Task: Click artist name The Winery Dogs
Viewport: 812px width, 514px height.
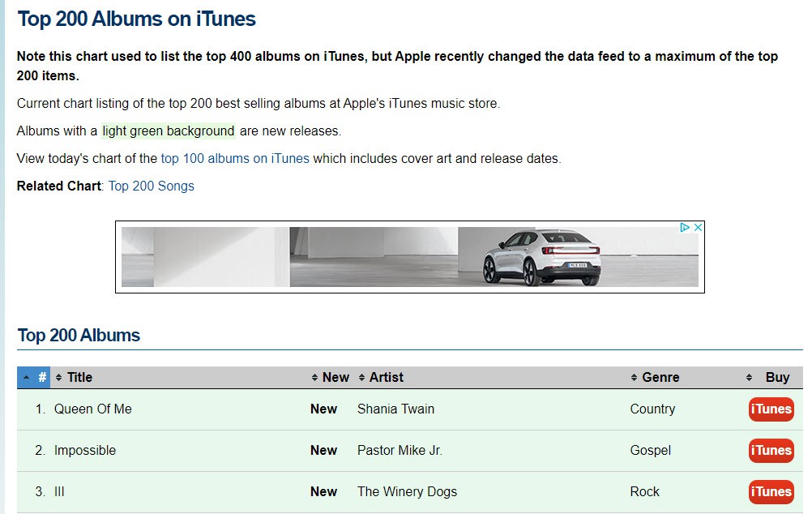Action: coord(407,492)
